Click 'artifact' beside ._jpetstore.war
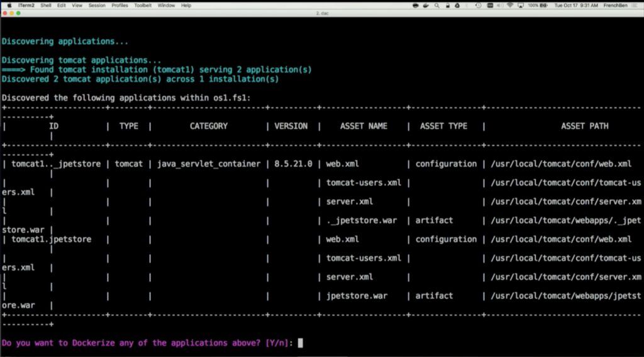The width and height of the screenshot is (644, 357). coord(434,220)
